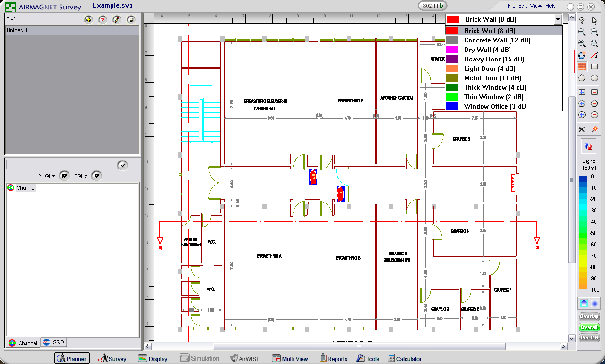Open the Multi View tab
This screenshot has width=605, height=364.
point(290,359)
